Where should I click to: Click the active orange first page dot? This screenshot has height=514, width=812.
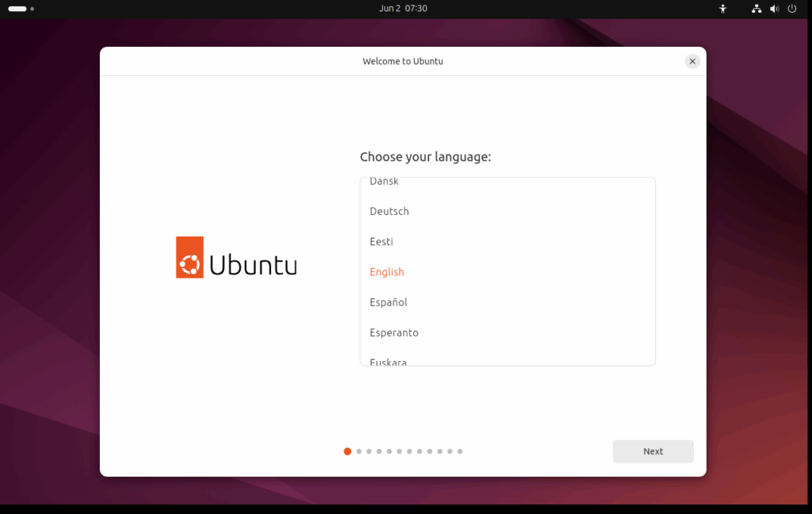[x=347, y=451]
